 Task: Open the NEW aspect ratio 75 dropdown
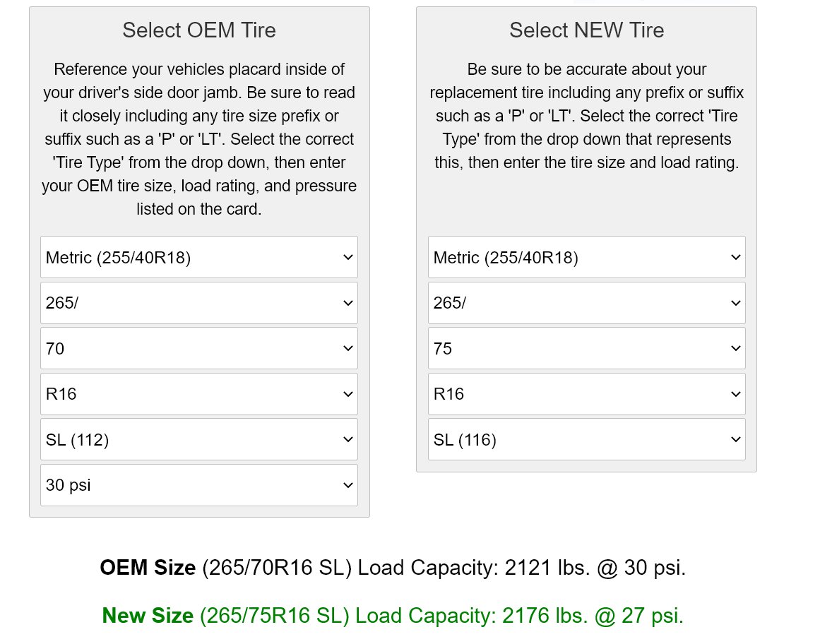coord(587,349)
